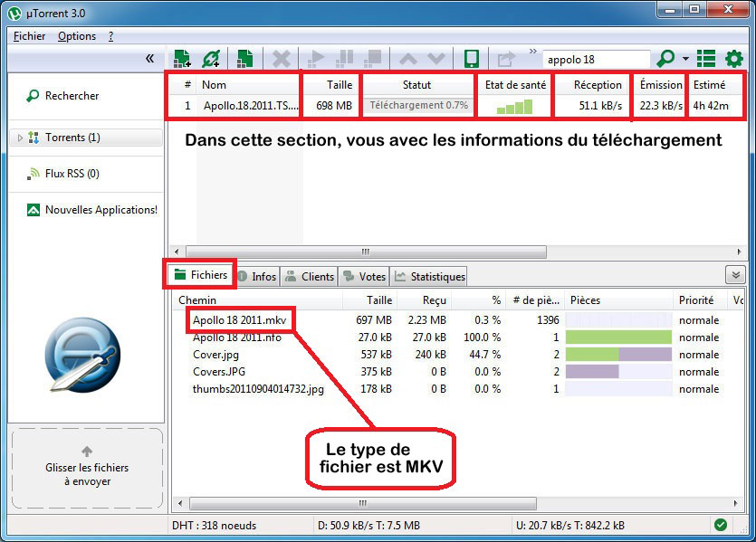The height and width of the screenshot is (542, 756).
Task: Open Nouvelles Applications! in the sidebar
Action: click(92, 210)
